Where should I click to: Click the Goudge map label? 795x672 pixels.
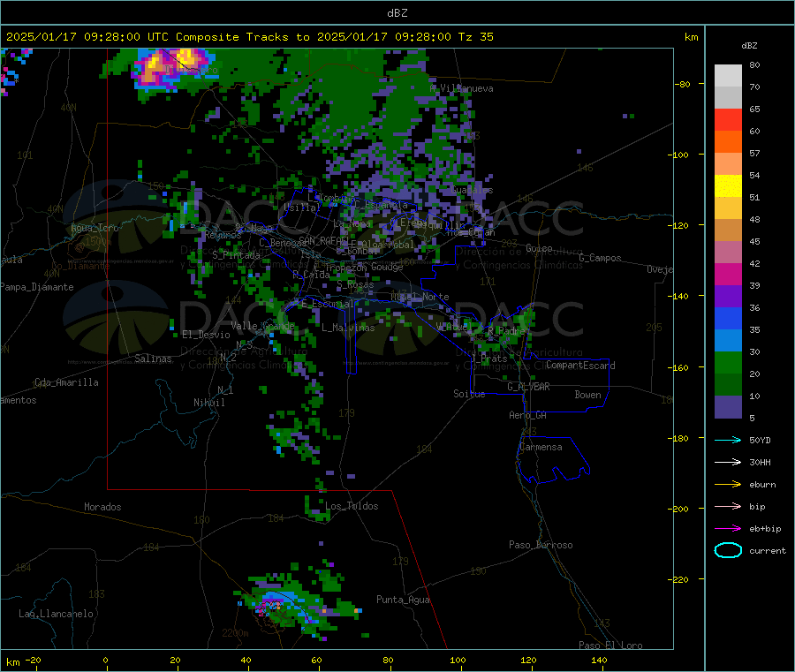pyautogui.click(x=387, y=267)
